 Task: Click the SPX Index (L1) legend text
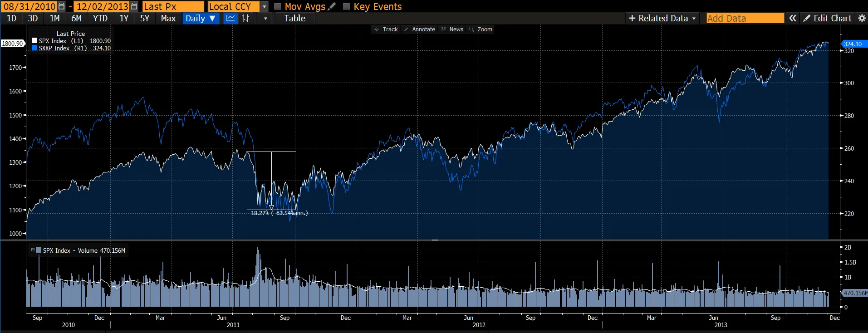tap(61, 41)
